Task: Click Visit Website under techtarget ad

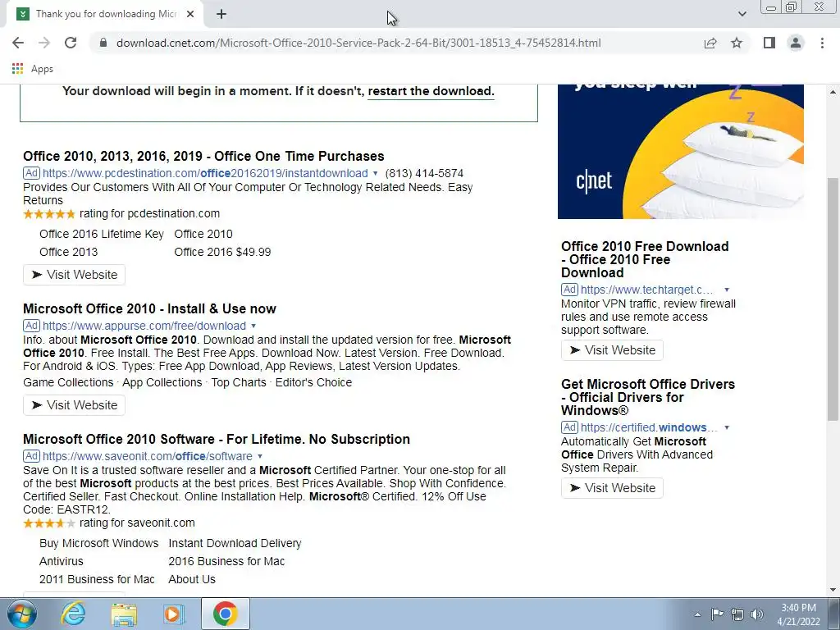Action: tap(612, 349)
